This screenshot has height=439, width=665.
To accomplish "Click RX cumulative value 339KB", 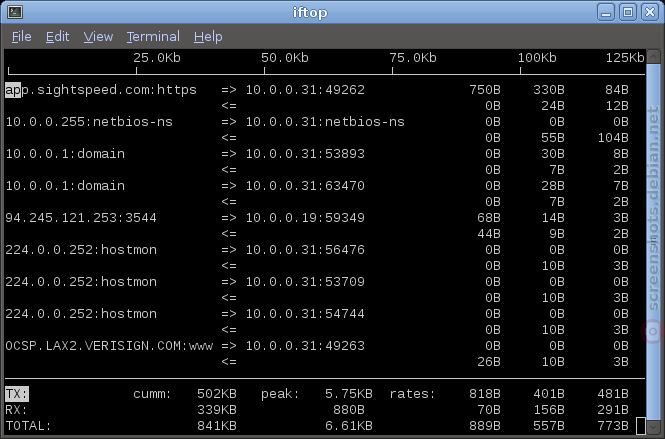I will (217, 410).
